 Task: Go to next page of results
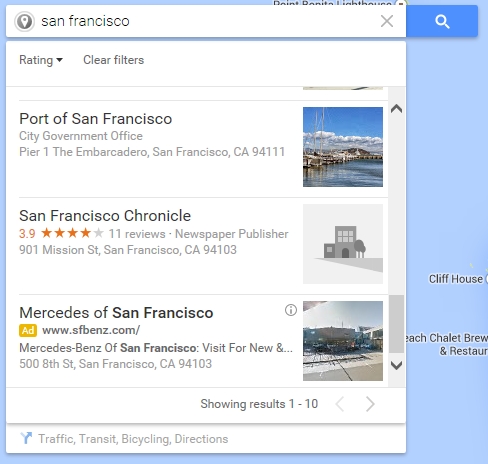click(x=370, y=404)
